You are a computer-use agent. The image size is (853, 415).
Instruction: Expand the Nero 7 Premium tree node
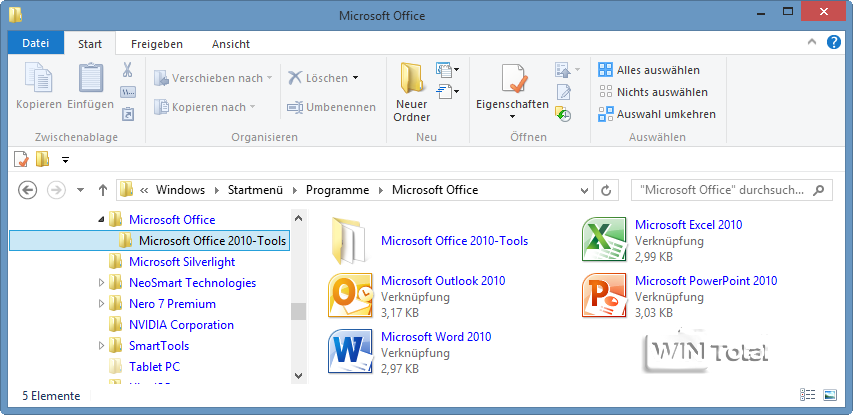click(101, 304)
